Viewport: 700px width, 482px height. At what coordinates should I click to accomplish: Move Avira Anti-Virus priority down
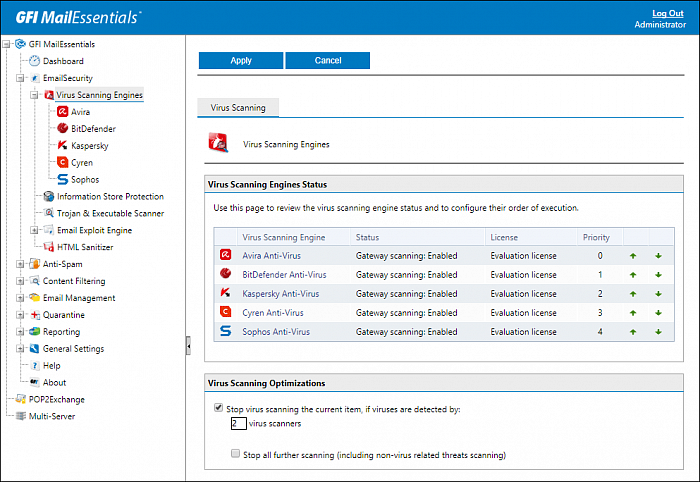(658, 256)
